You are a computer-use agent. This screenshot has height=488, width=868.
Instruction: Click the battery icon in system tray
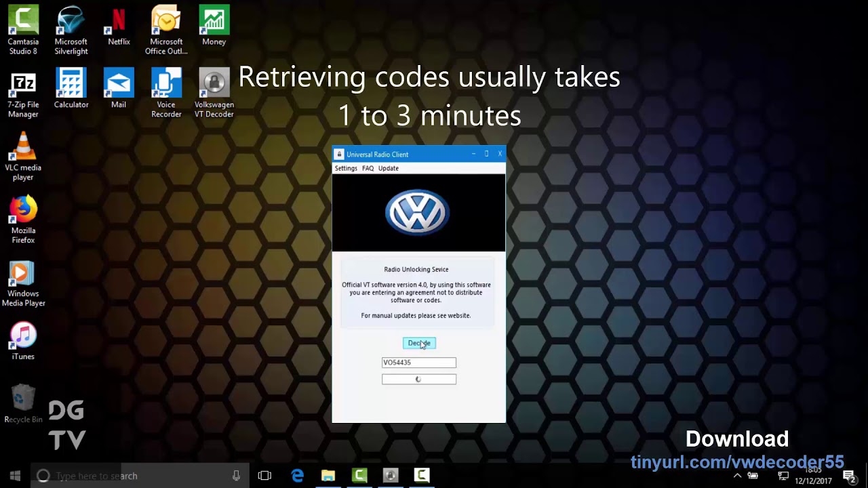point(753,476)
